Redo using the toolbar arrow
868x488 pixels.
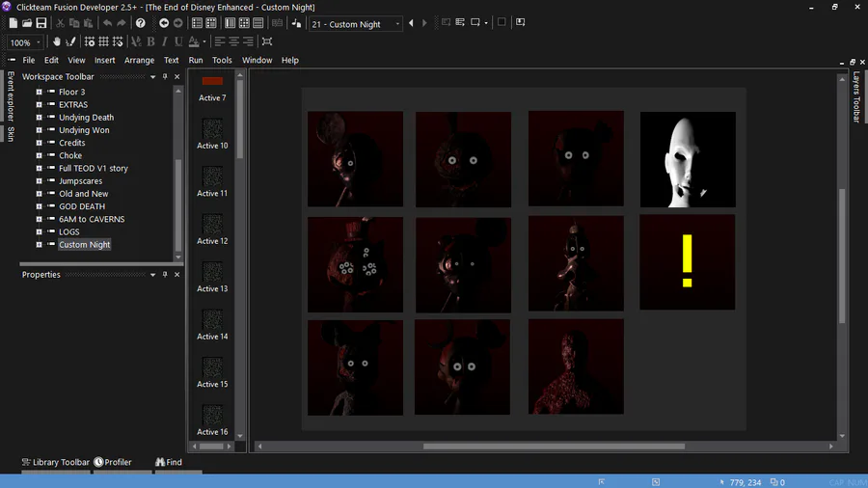(x=122, y=23)
